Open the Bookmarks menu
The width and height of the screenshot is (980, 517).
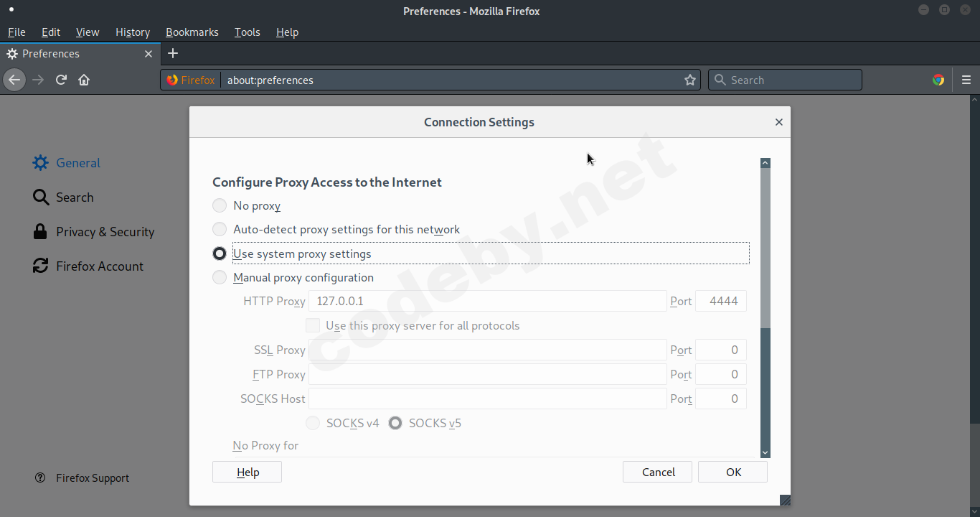[192, 32]
